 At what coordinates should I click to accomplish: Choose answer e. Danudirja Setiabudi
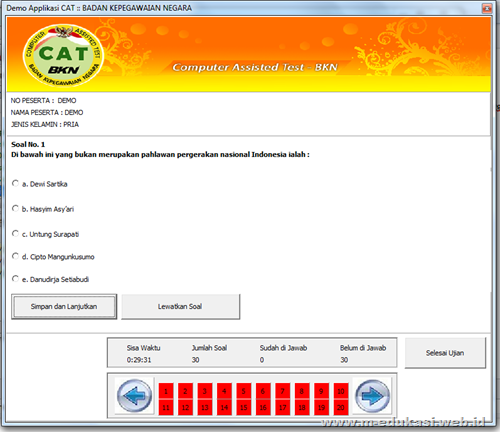(15, 279)
